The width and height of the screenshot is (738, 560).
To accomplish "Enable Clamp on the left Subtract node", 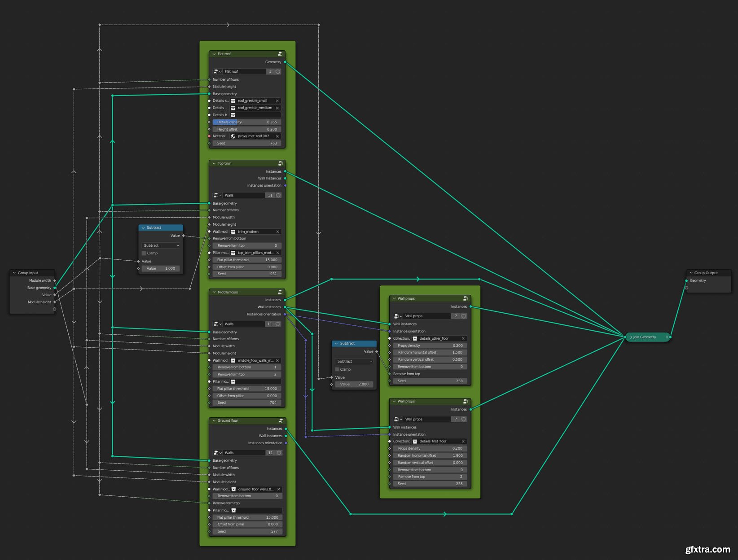I will (x=144, y=254).
